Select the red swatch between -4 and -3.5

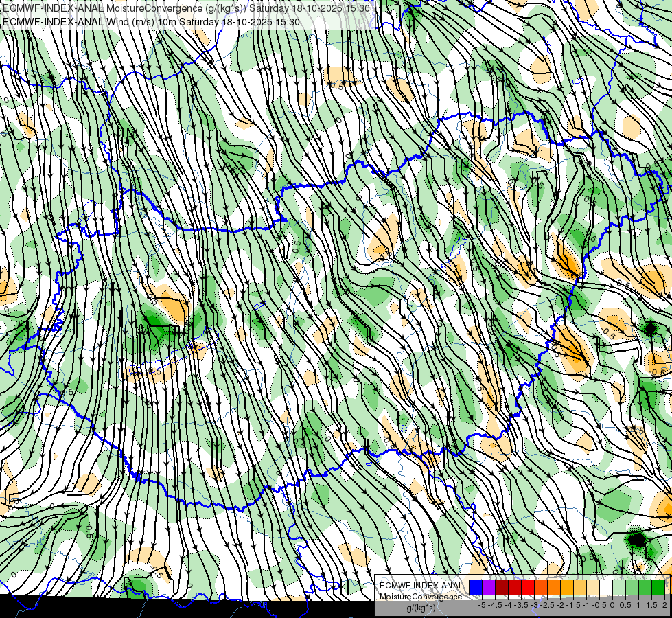coord(515,587)
